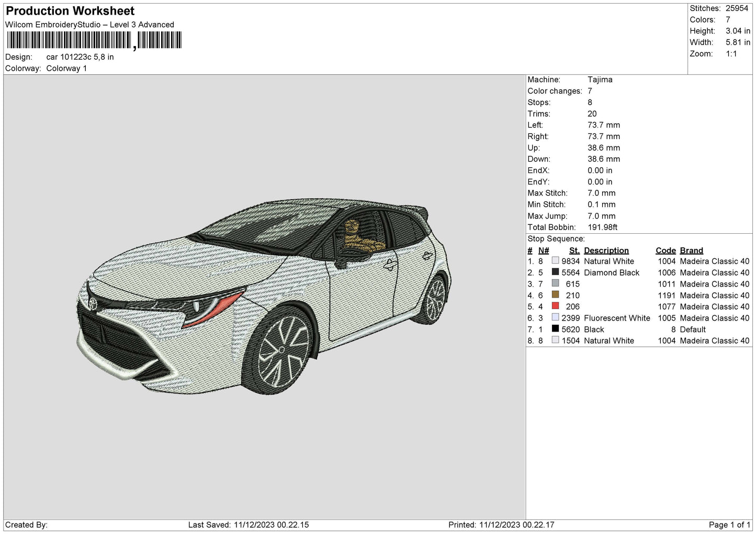Click the embroidered car design preview
The width and height of the screenshot is (756, 534).
click(x=264, y=296)
